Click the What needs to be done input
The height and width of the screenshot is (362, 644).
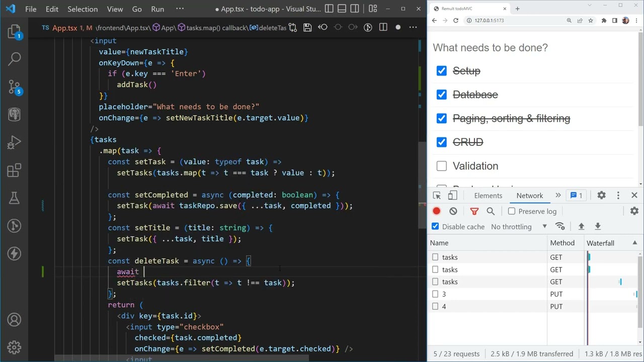click(533, 48)
